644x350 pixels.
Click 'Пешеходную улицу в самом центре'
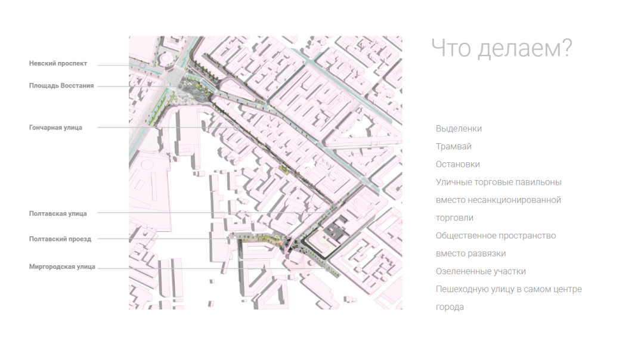tap(509, 289)
